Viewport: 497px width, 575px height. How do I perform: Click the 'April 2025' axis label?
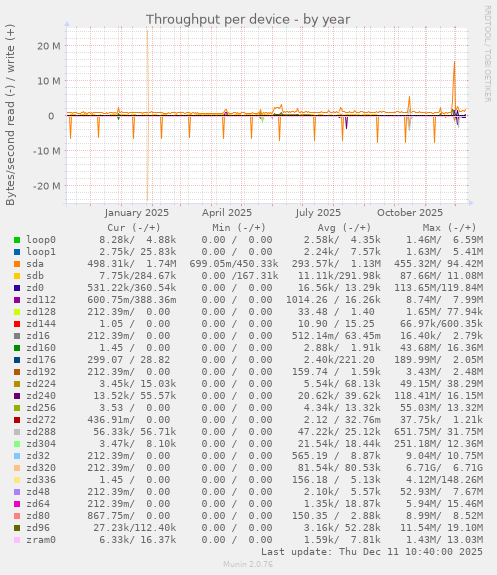(227, 213)
